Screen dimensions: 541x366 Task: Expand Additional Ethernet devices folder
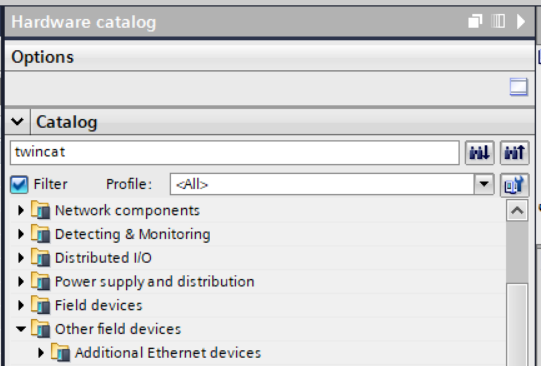[41, 353]
